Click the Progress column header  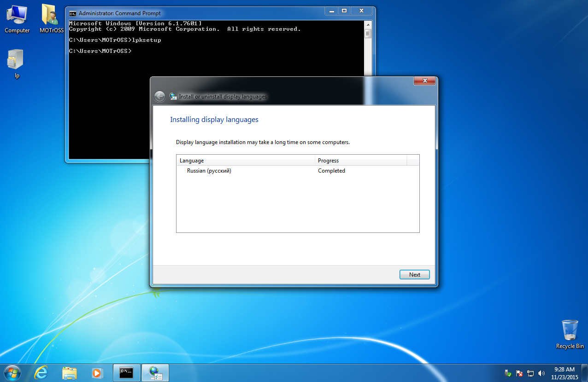tap(361, 161)
